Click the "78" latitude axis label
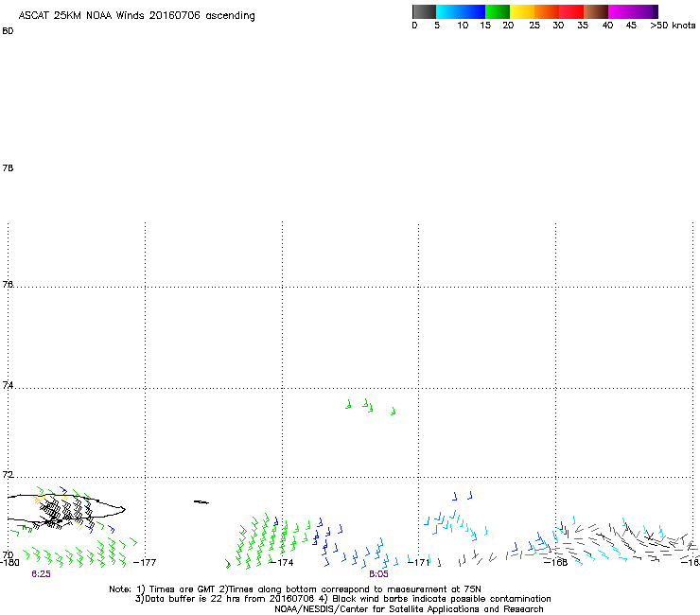Image resolution: width=700 pixels, height=615 pixels. click(x=8, y=167)
